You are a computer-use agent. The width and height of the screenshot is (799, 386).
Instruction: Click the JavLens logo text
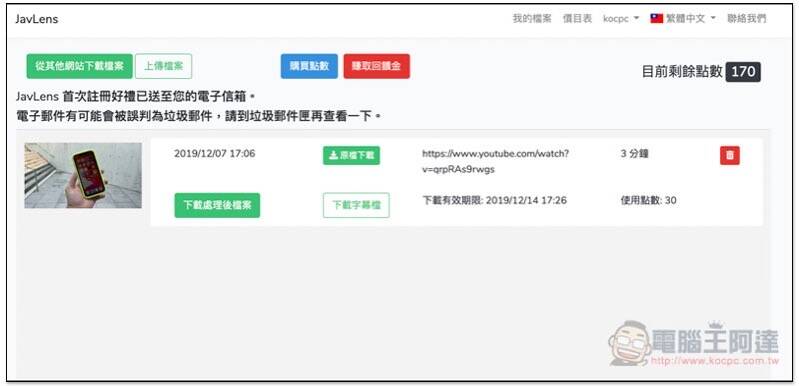(x=37, y=19)
